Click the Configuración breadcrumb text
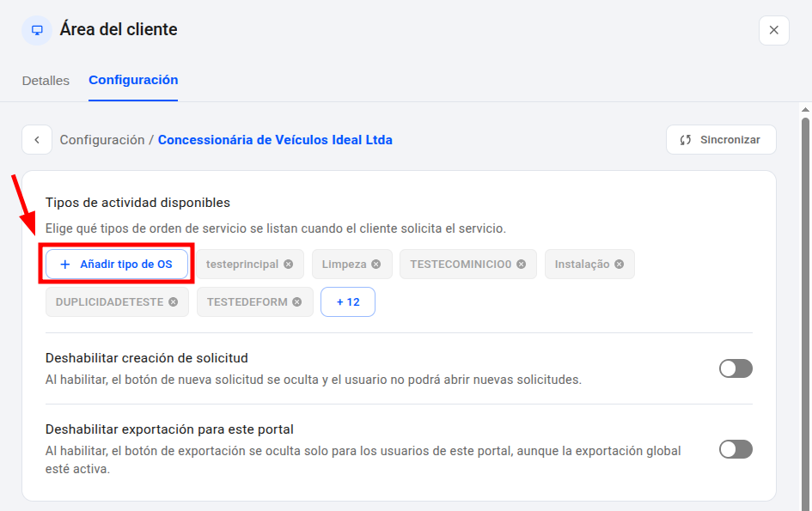The height and width of the screenshot is (511, 812). click(x=102, y=140)
